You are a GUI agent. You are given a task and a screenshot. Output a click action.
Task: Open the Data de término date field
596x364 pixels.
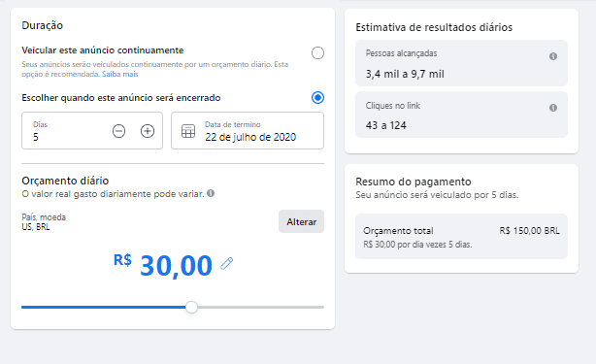(x=248, y=131)
